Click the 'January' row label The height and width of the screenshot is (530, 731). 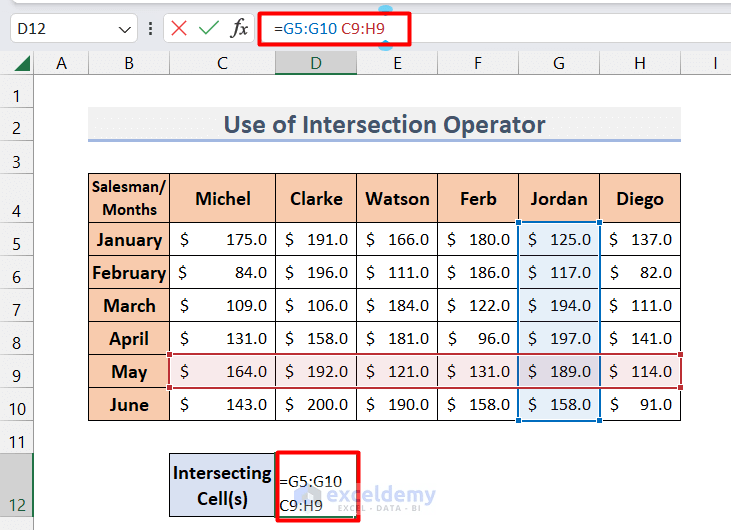click(129, 240)
